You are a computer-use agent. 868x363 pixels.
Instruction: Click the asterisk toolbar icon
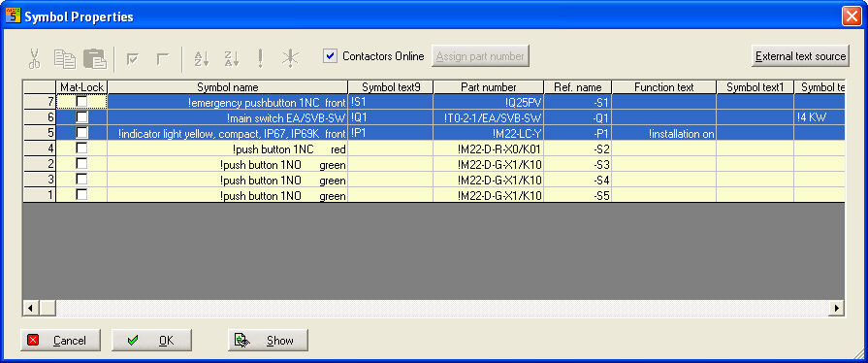tap(290, 58)
